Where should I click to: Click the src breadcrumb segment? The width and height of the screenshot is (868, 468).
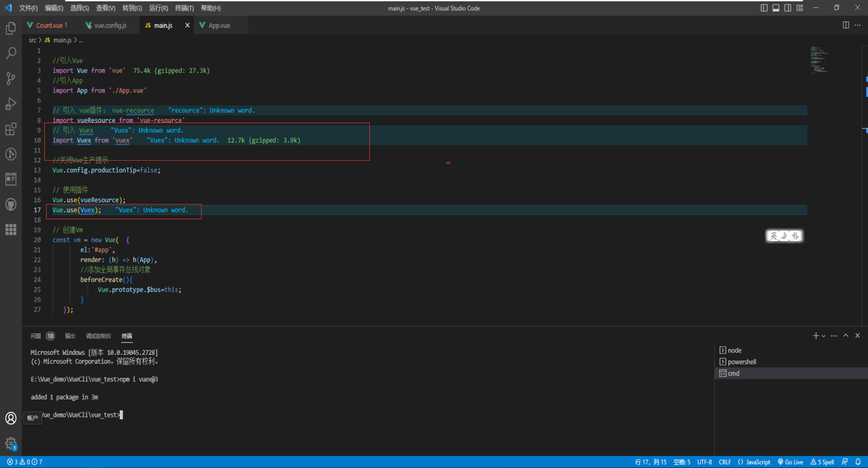33,40
